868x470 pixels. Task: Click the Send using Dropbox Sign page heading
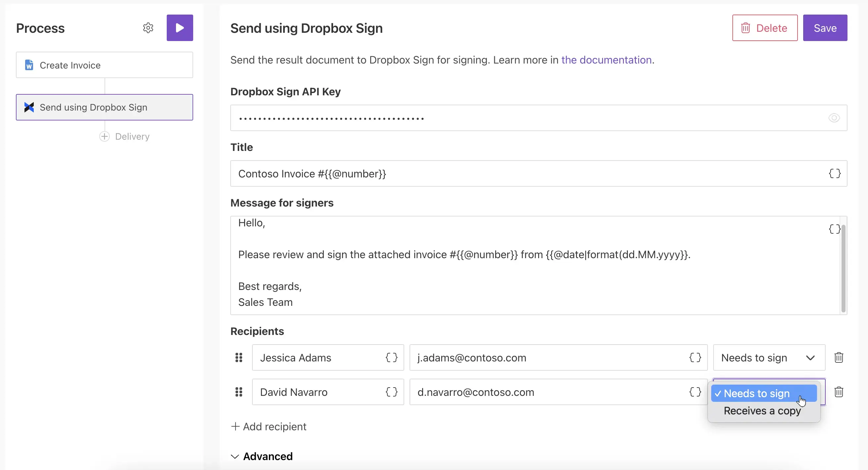click(x=306, y=28)
